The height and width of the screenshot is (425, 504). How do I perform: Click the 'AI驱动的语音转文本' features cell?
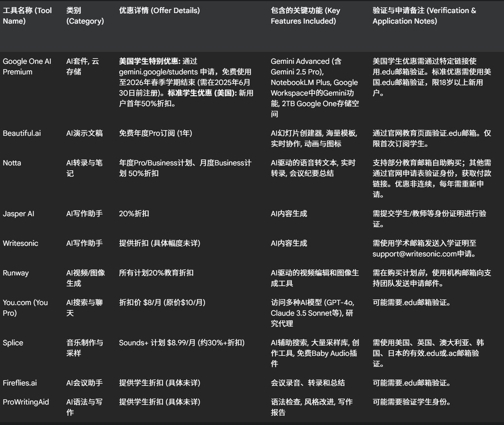(313, 168)
